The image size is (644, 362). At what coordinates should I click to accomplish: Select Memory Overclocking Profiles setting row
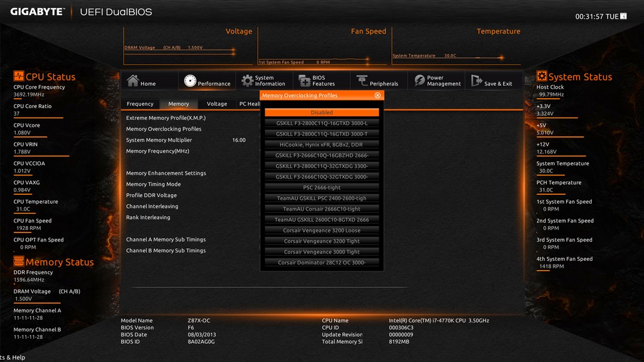(x=164, y=129)
